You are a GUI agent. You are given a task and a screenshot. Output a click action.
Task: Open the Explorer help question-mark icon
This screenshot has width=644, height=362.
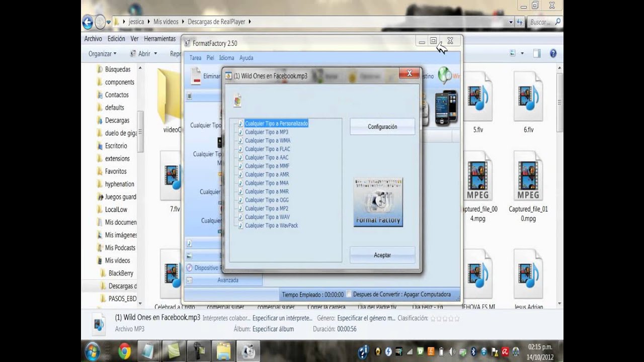pos(553,53)
